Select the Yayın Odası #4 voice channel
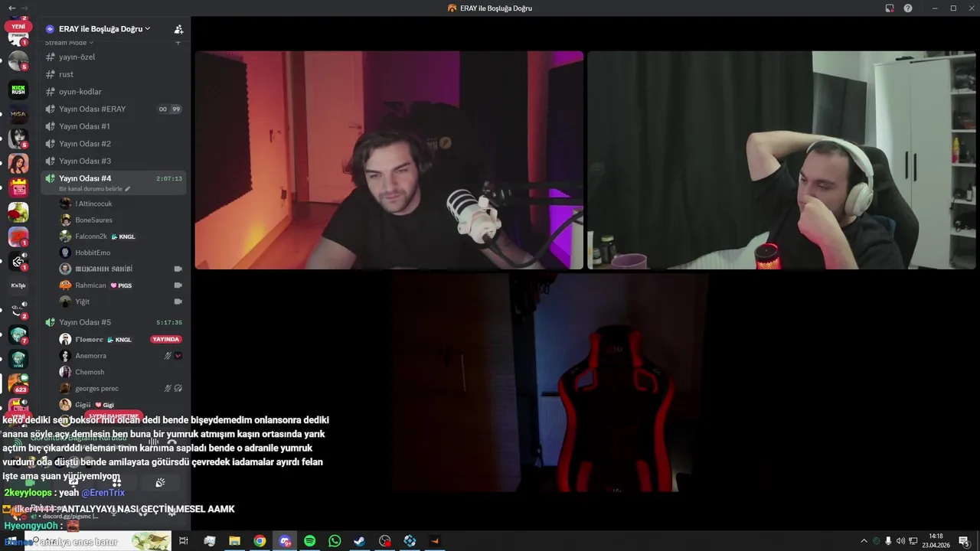 (113, 182)
